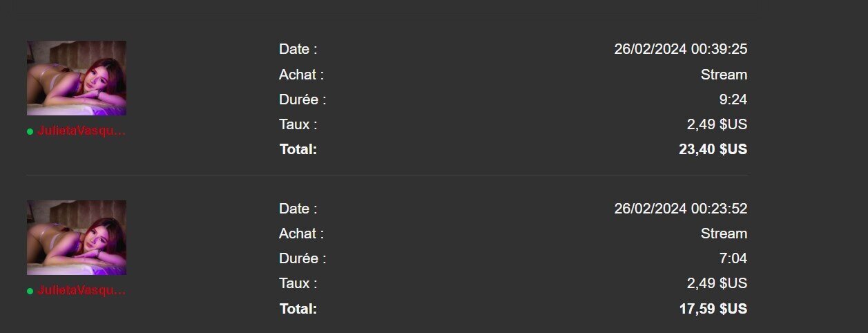Screen dimensions: 868x333
Task: Select the date 26/02/2024 00:39:25
Action: (680, 49)
